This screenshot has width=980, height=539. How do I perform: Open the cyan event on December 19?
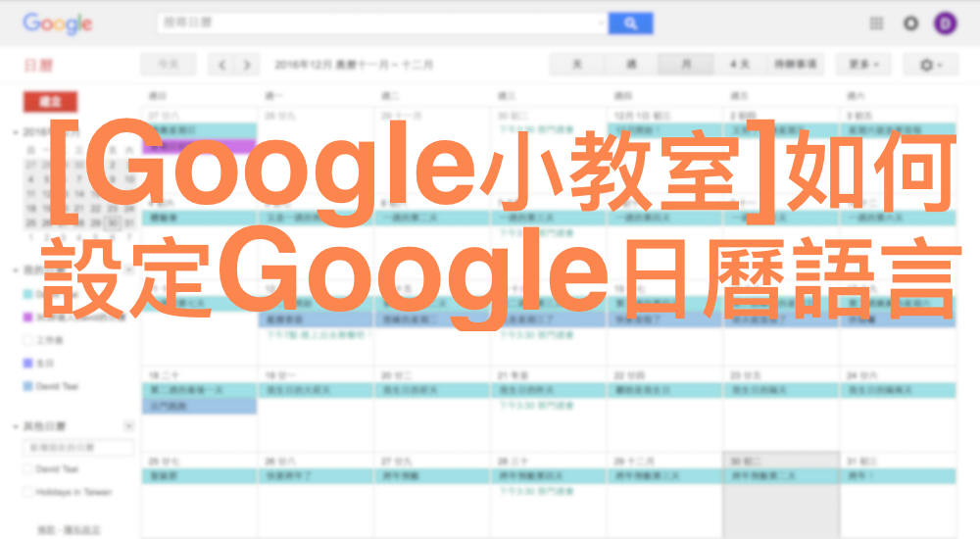tap(316, 390)
